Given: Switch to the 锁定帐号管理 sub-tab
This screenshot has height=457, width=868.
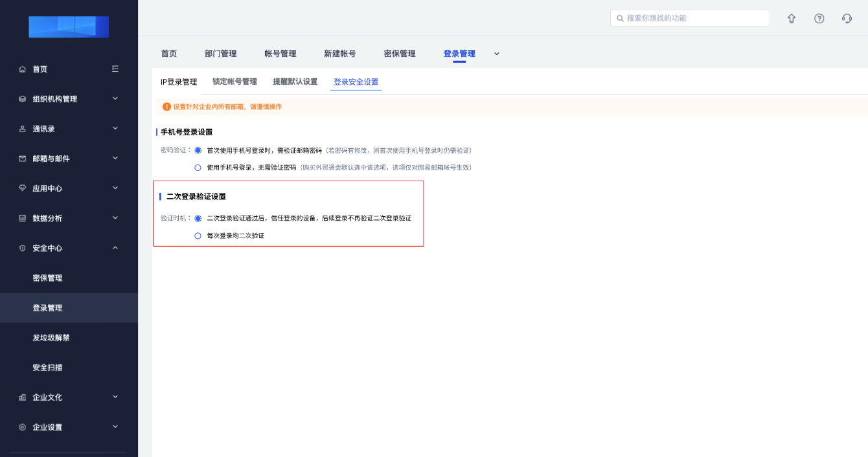Looking at the screenshot, I should (234, 82).
